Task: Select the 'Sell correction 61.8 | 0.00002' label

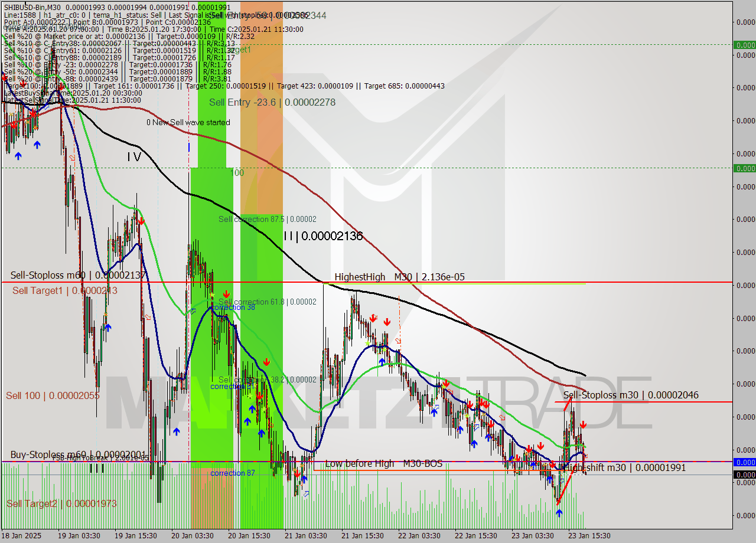Action: click(x=268, y=302)
